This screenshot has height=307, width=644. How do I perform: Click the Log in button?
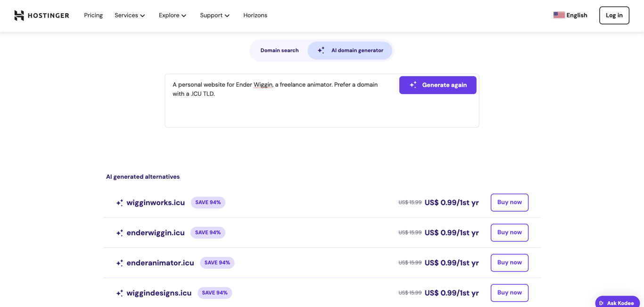pyautogui.click(x=614, y=15)
